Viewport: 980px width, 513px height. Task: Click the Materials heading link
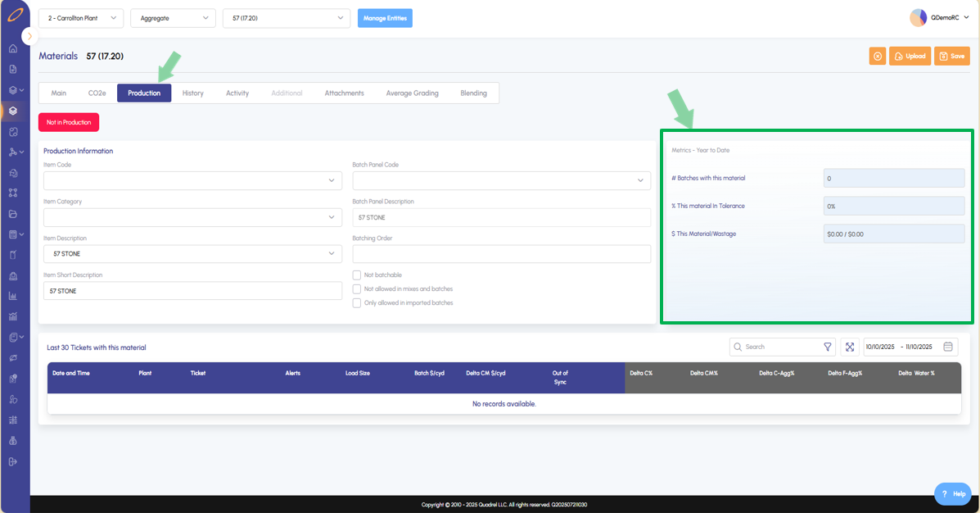58,57
